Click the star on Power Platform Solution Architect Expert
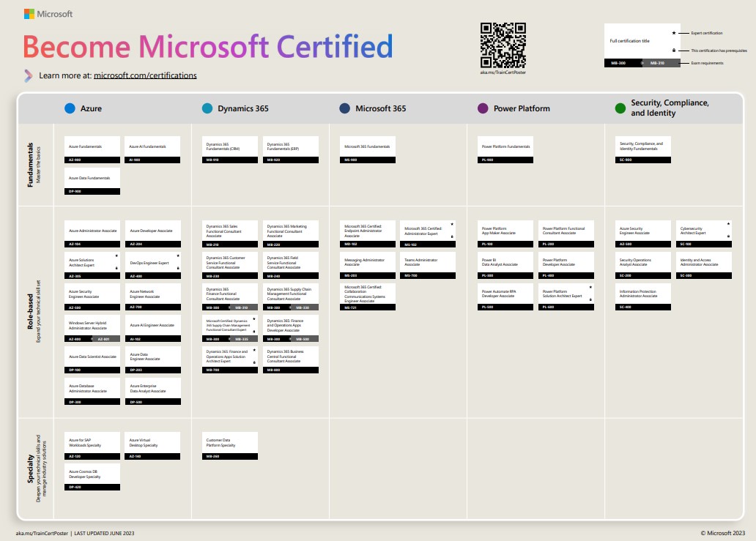 coord(590,287)
